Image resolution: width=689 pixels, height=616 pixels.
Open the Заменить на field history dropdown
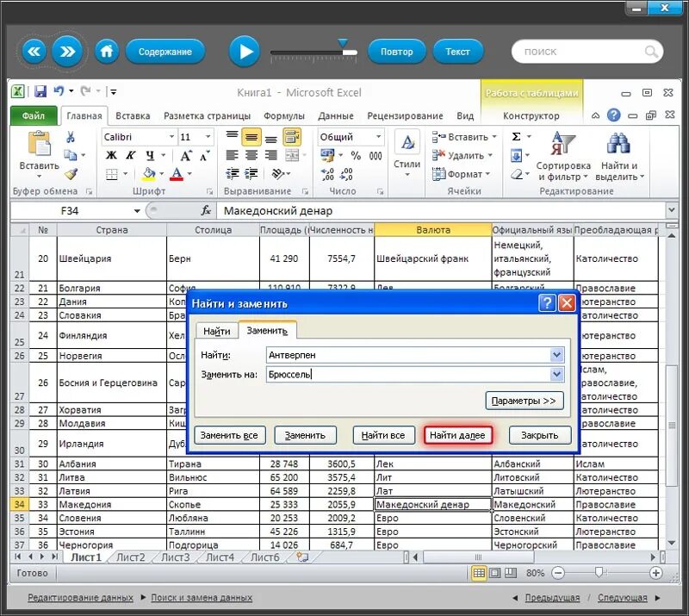pyautogui.click(x=556, y=374)
